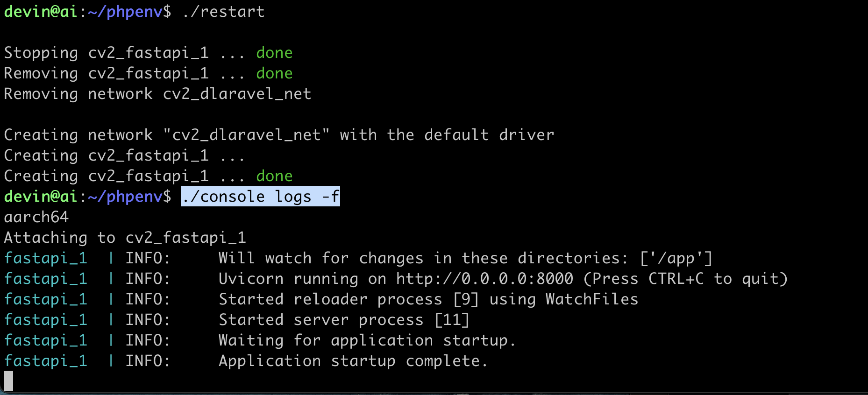Click the terminal cursor block at bottom

[x=8, y=381]
